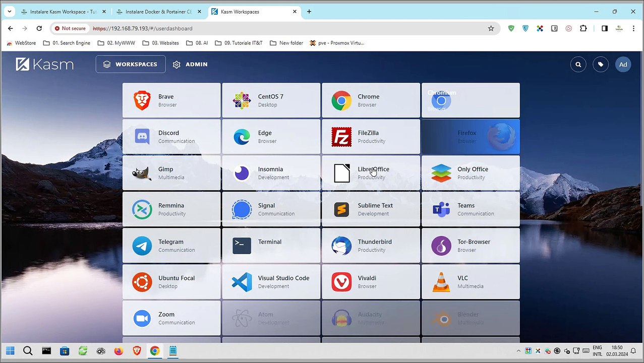Open the Windows notification bell
This screenshot has width=644, height=363.
pos(634,351)
